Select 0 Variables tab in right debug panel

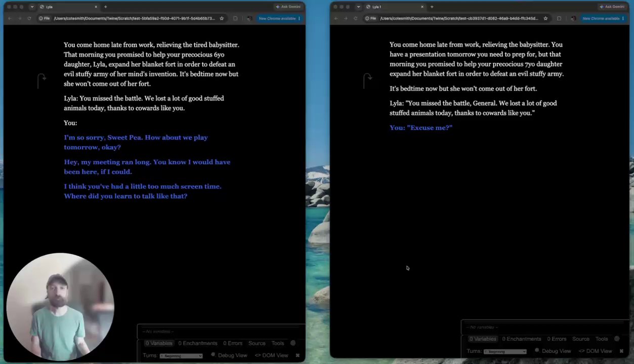tap(483, 339)
